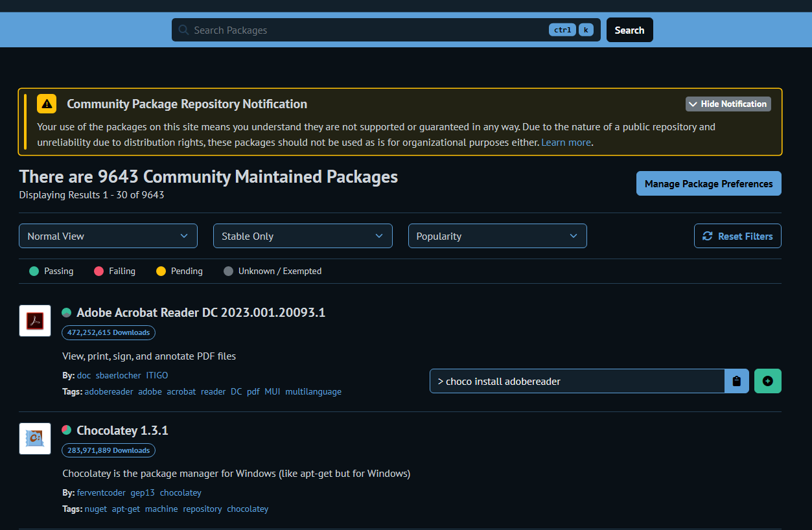Image resolution: width=812 pixels, height=530 pixels.
Task: Click the Passing filter legend item
Action: pyautogui.click(x=51, y=271)
